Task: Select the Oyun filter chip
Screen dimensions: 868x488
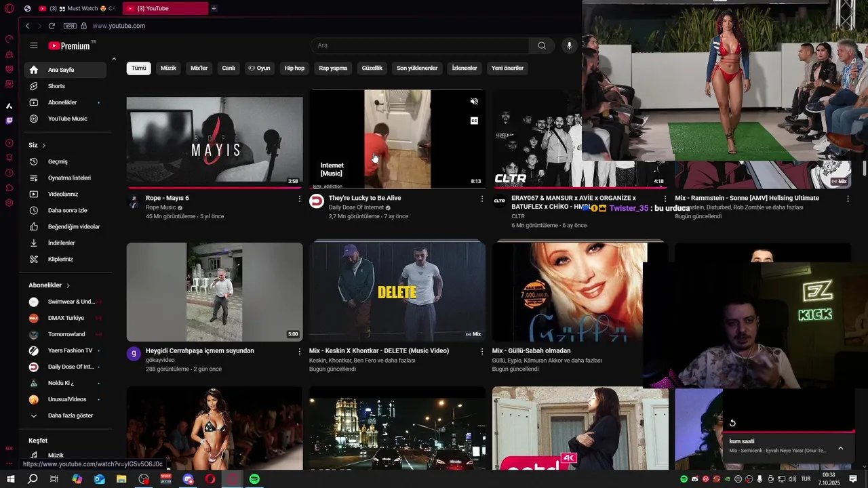Action: tap(259, 68)
